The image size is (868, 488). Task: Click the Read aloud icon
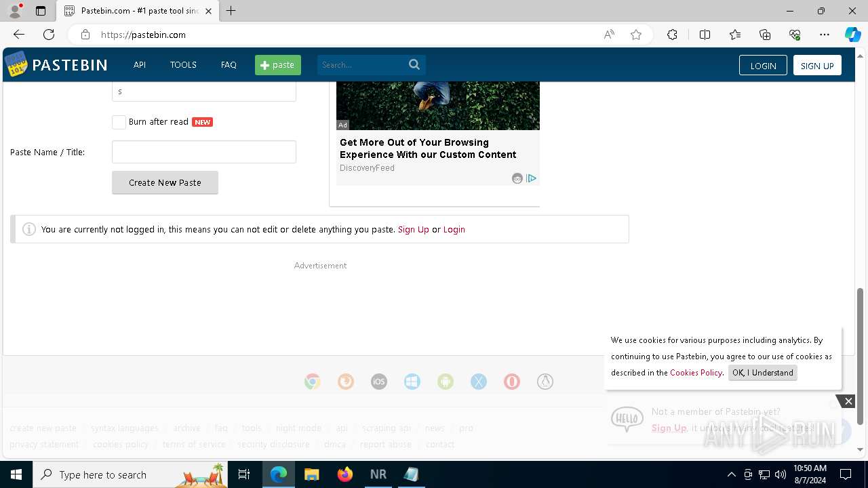pos(609,35)
